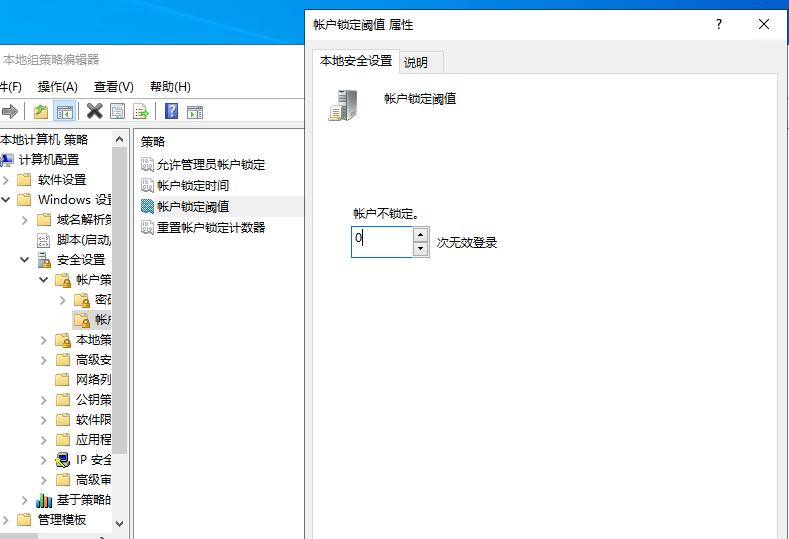
Task: Click the up one level folder icon
Action: [x=41, y=111]
